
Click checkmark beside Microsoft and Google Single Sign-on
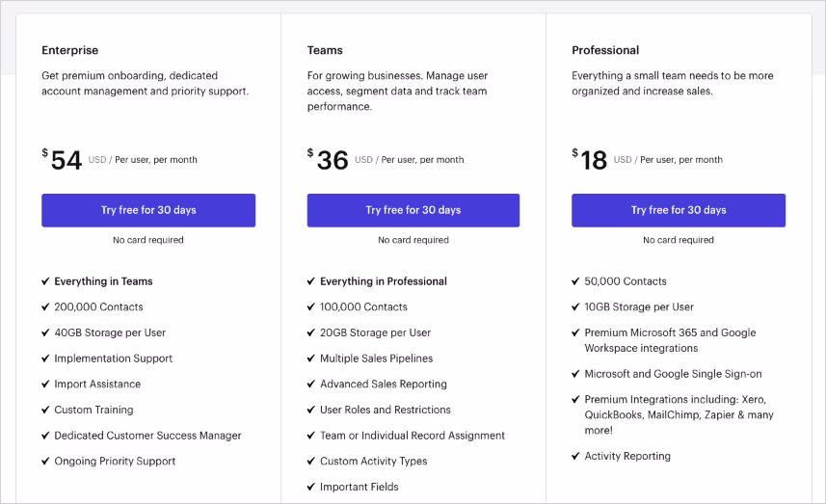point(575,373)
